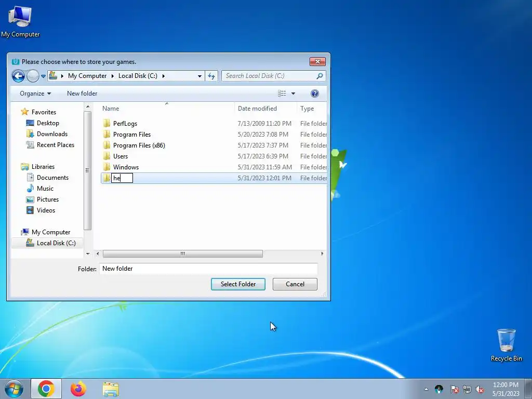Click the muted volume tray icon
This screenshot has height=399, width=532.
480,389
